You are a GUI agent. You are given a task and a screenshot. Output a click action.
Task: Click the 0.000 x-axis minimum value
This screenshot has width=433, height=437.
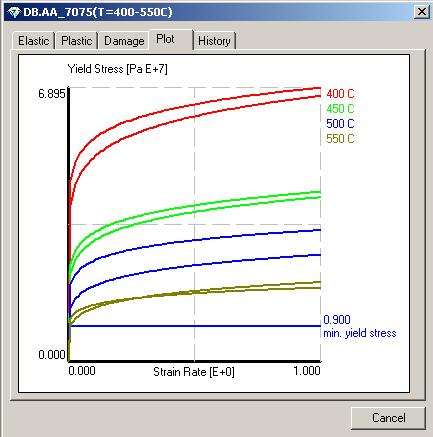pyautogui.click(x=82, y=371)
